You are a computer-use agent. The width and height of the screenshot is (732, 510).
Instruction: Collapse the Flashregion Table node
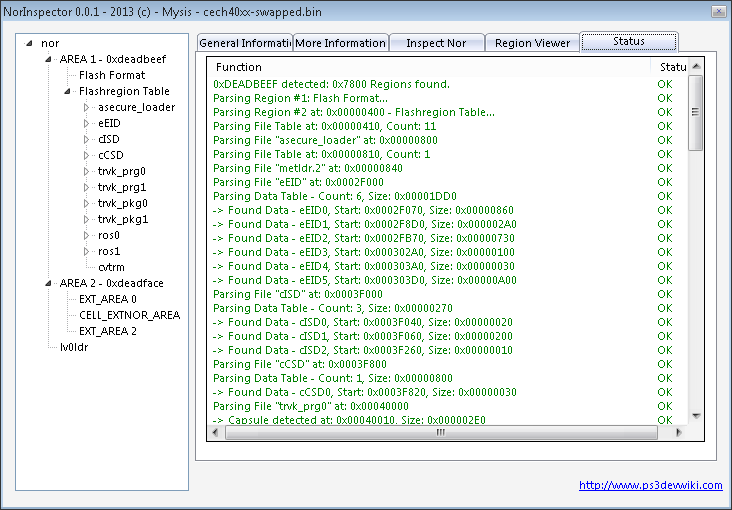pyautogui.click(x=70, y=91)
